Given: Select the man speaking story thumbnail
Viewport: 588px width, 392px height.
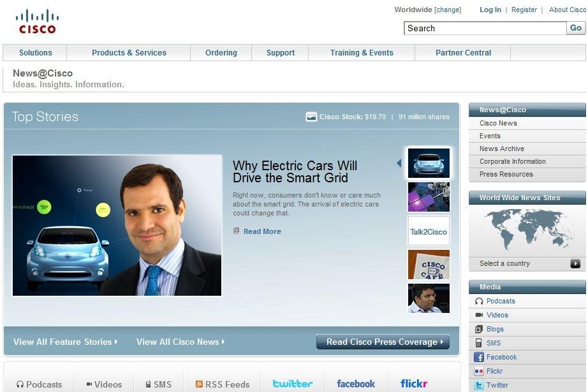Looking at the screenshot, I should point(429,298).
